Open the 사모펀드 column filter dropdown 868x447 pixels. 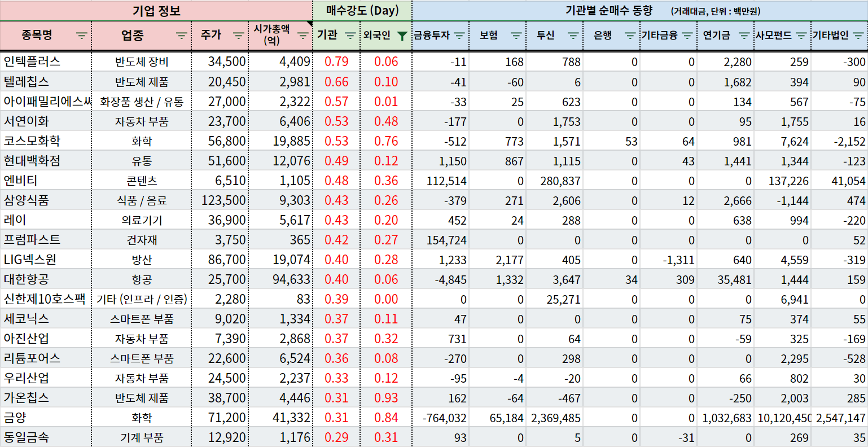tap(801, 36)
